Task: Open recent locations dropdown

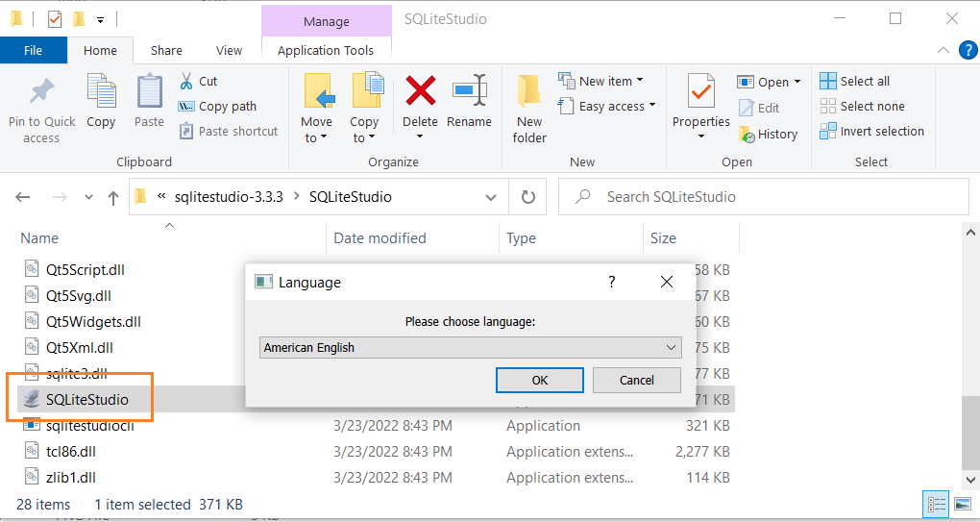Action: 88,197
